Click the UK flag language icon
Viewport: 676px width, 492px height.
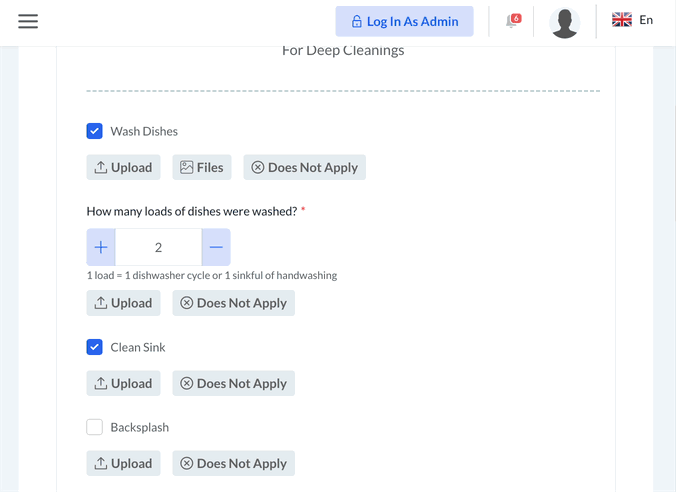621,20
